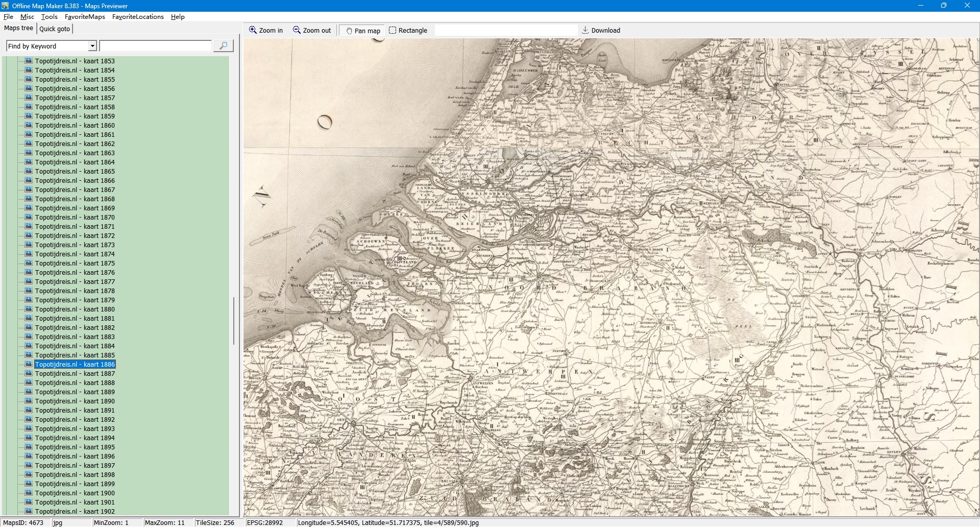Switch to the Maps tree tab

(18, 28)
